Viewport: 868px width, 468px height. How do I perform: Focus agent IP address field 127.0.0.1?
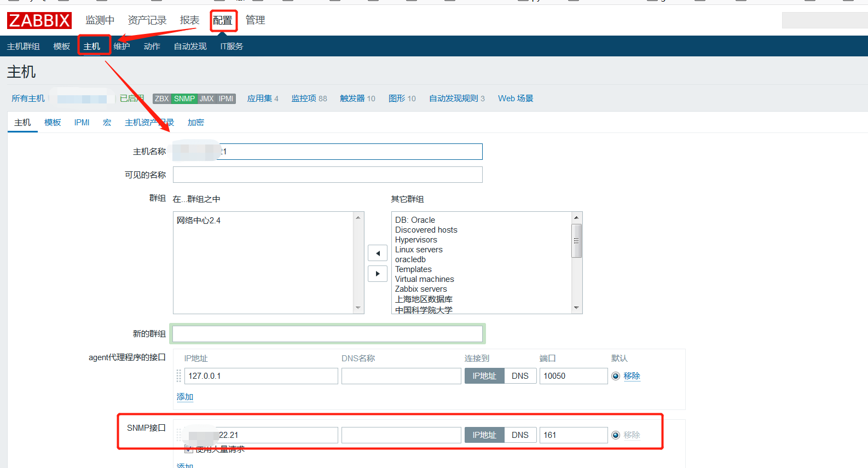coord(261,376)
